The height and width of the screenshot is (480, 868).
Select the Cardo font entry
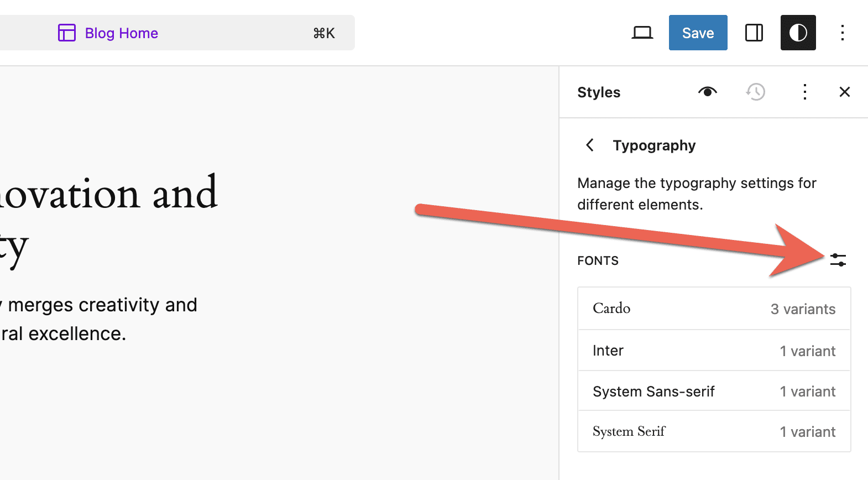pyautogui.click(x=714, y=309)
